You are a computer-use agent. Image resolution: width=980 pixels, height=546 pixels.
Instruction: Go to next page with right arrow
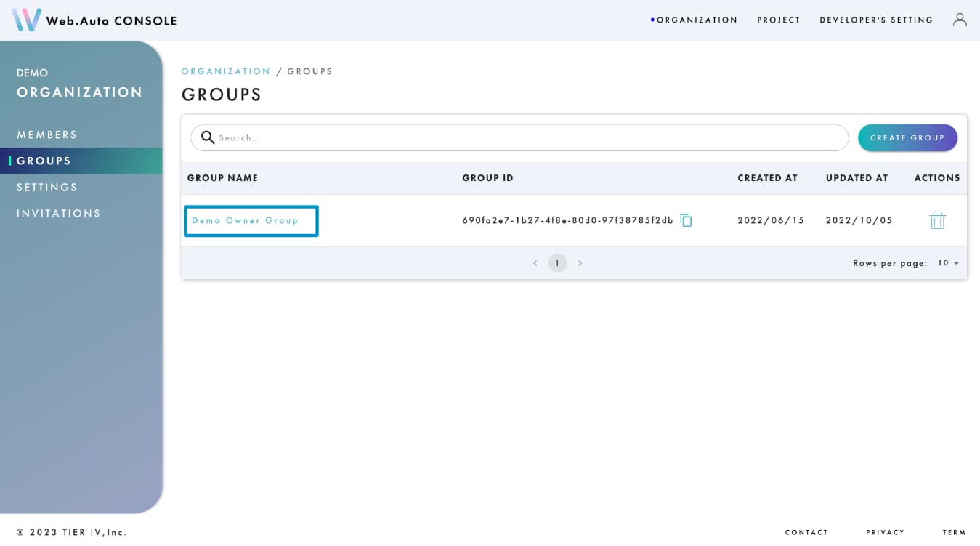[580, 262]
